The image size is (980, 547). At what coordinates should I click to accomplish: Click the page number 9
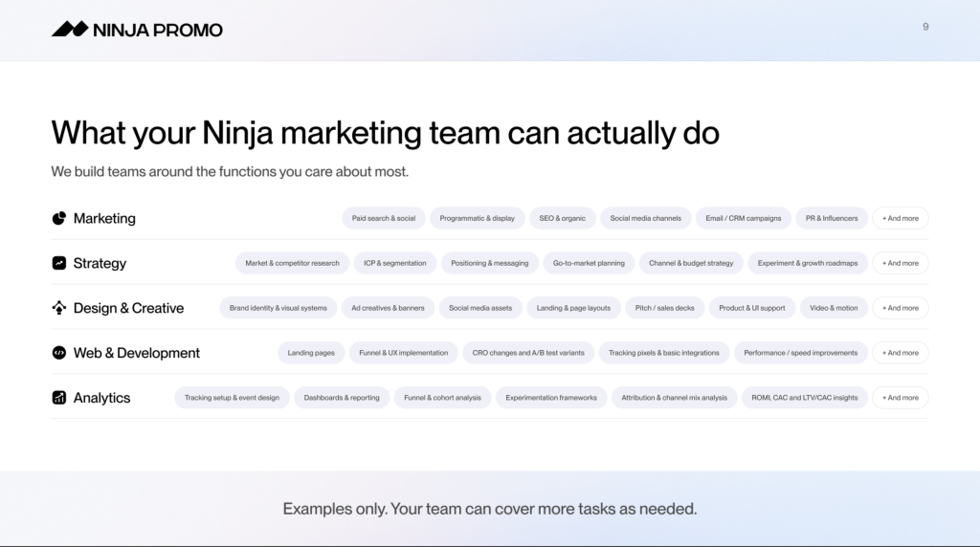click(x=925, y=27)
